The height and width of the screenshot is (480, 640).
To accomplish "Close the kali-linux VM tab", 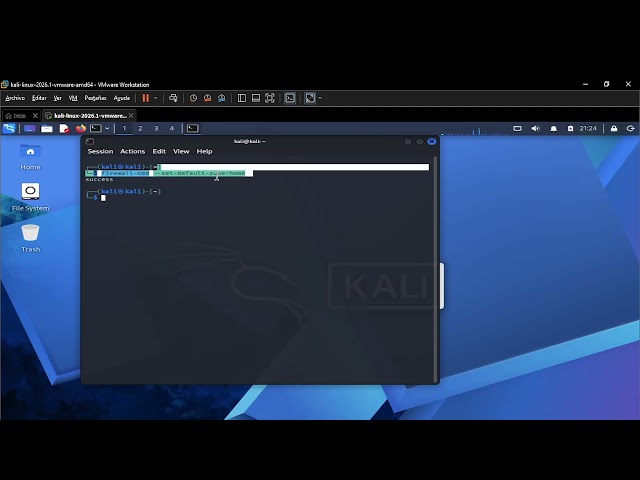I will click(131, 116).
